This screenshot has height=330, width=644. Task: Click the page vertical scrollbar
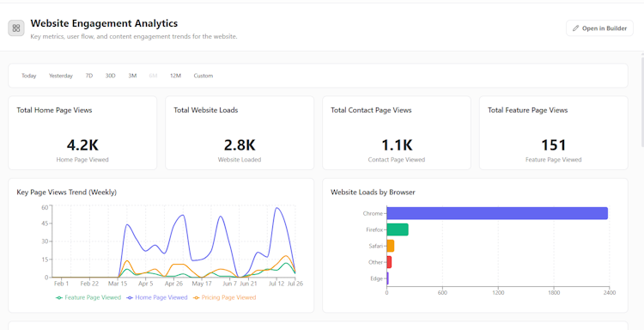click(x=642, y=103)
